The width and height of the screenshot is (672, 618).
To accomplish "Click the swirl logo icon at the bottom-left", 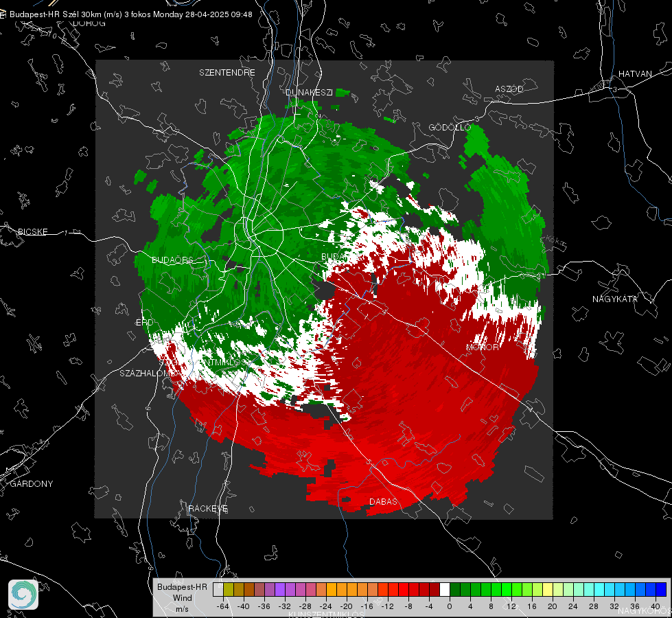I will pyautogui.click(x=23, y=595).
